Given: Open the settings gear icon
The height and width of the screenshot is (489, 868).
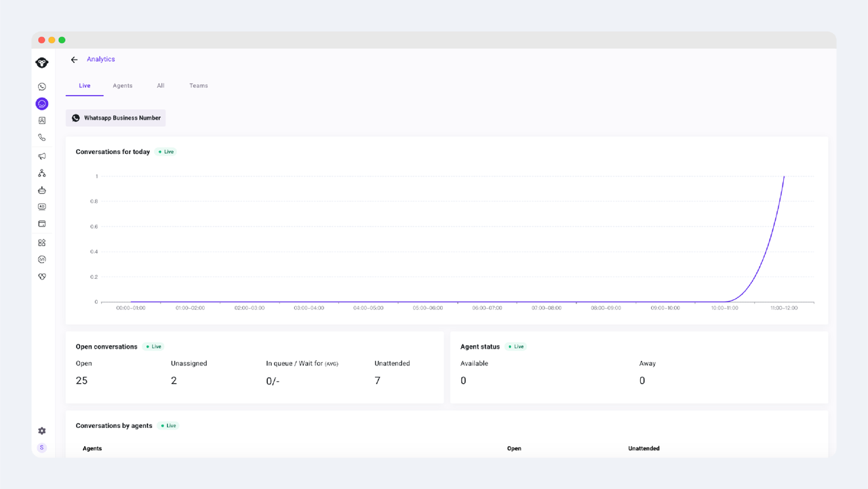Looking at the screenshot, I should point(42,431).
